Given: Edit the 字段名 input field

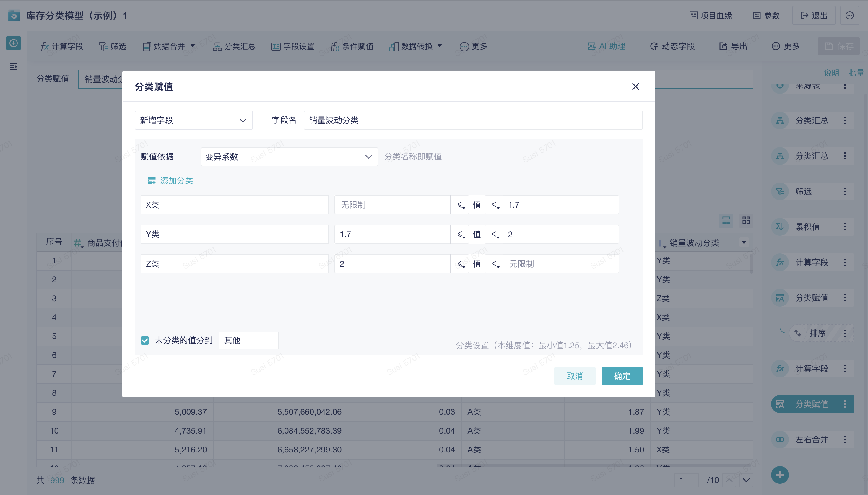Looking at the screenshot, I should coord(473,120).
